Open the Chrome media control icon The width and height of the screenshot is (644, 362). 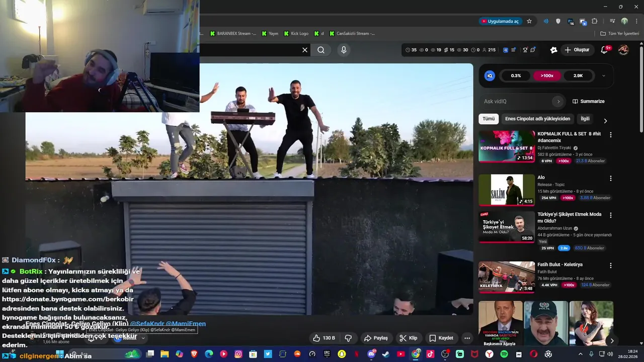point(612,21)
